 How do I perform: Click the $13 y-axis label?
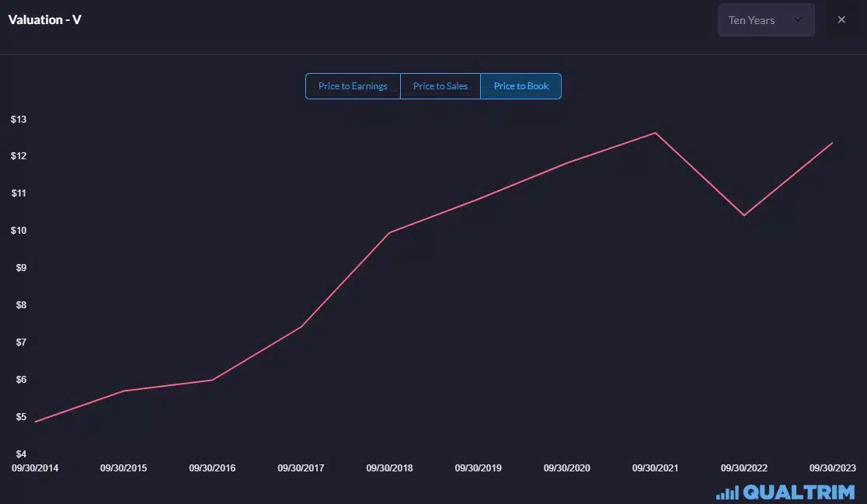pyautogui.click(x=19, y=120)
